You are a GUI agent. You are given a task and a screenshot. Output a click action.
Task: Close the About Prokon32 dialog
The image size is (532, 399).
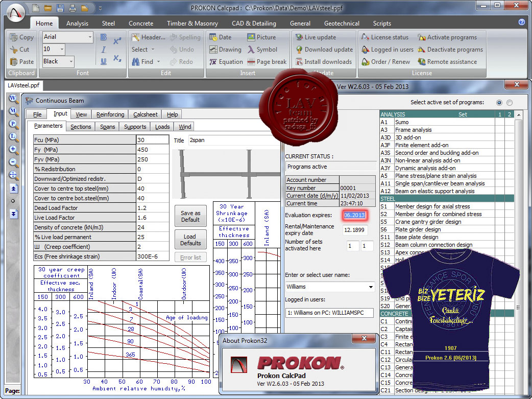pos(364,338)
